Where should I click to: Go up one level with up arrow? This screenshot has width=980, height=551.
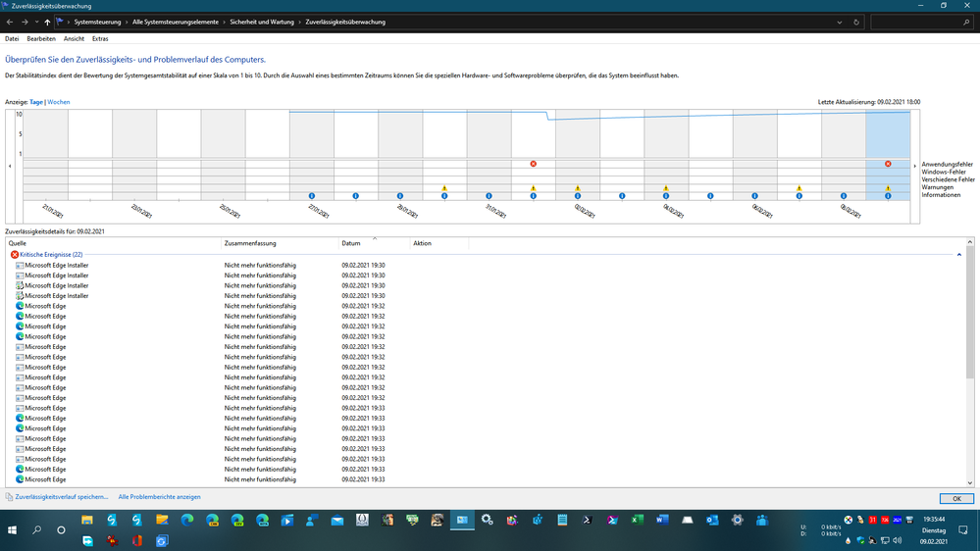(x=47, y=22)
